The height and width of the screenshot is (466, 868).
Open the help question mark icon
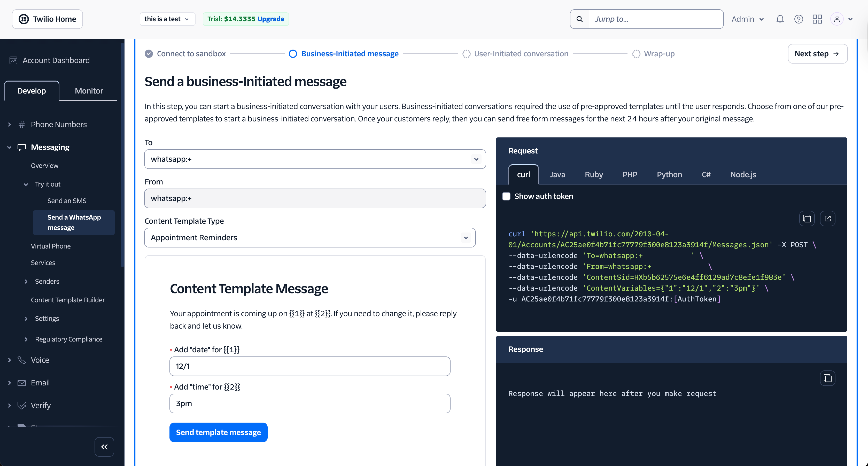pos(799,19)
